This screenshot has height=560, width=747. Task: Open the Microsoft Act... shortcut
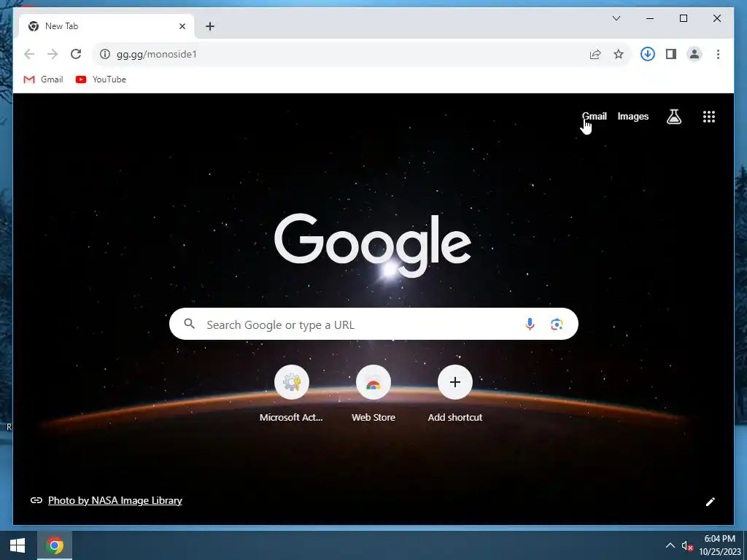point(291,394)
